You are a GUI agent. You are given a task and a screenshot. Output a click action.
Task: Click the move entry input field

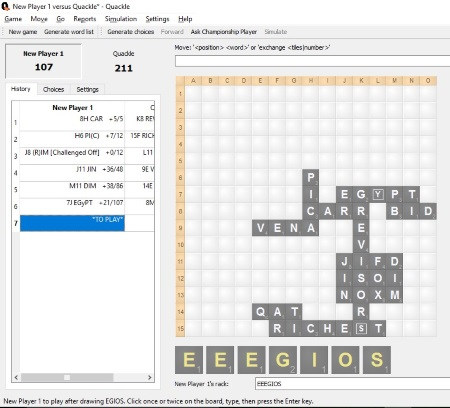click(x=312, y=61)
